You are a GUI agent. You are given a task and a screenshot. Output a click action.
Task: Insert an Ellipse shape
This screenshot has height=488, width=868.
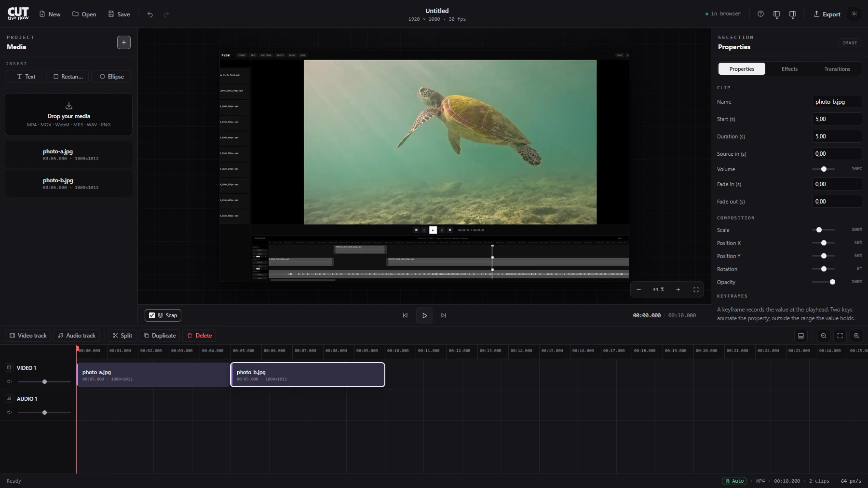(111, 76)
